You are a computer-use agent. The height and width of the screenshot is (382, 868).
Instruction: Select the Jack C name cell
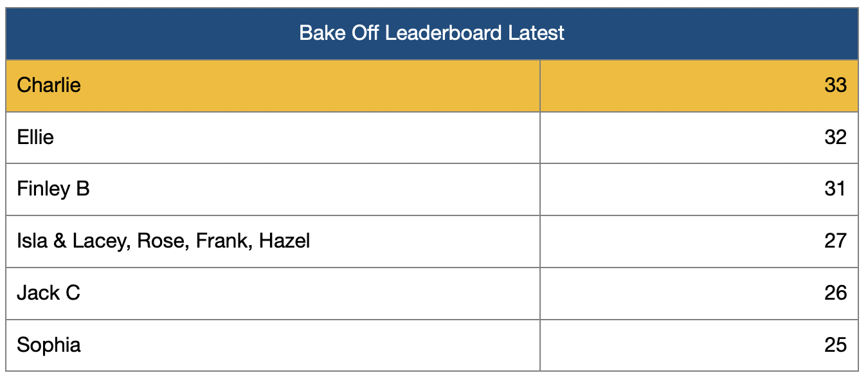48,293
